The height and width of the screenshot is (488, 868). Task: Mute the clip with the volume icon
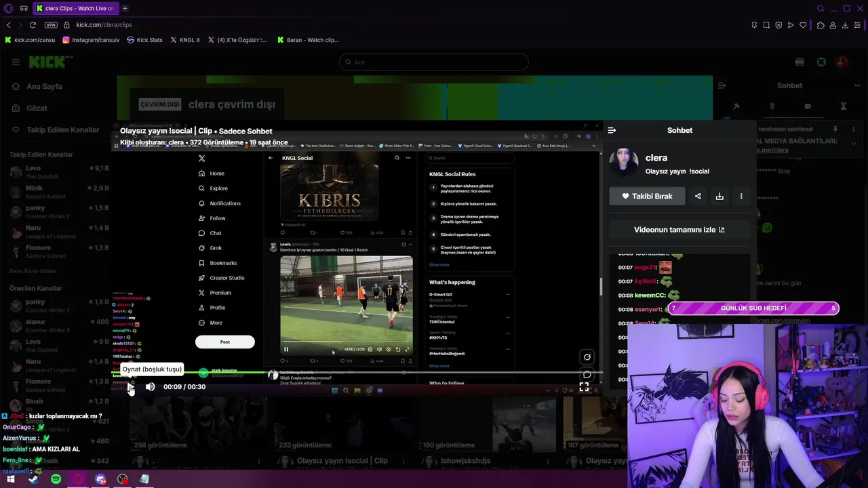pos(151,387)
